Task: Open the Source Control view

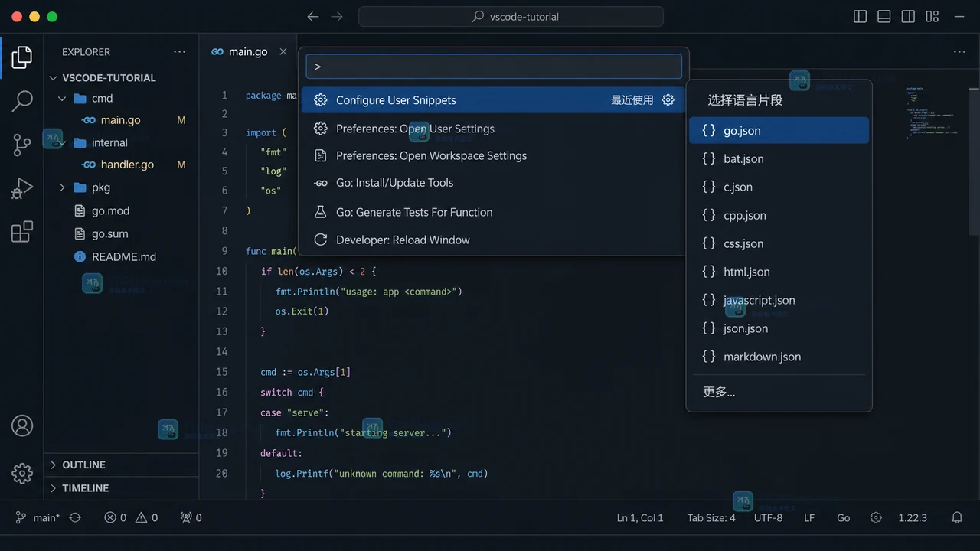Action: coord(22,145)
